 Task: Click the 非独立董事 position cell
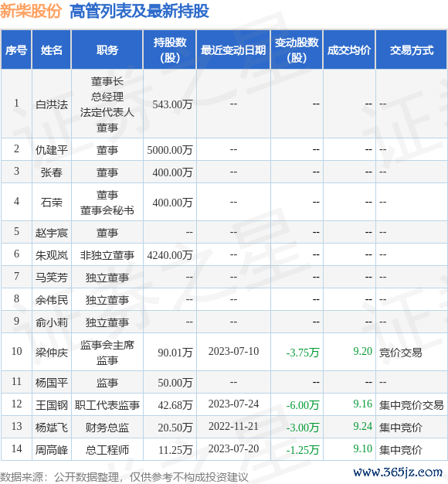click(107, 255)
